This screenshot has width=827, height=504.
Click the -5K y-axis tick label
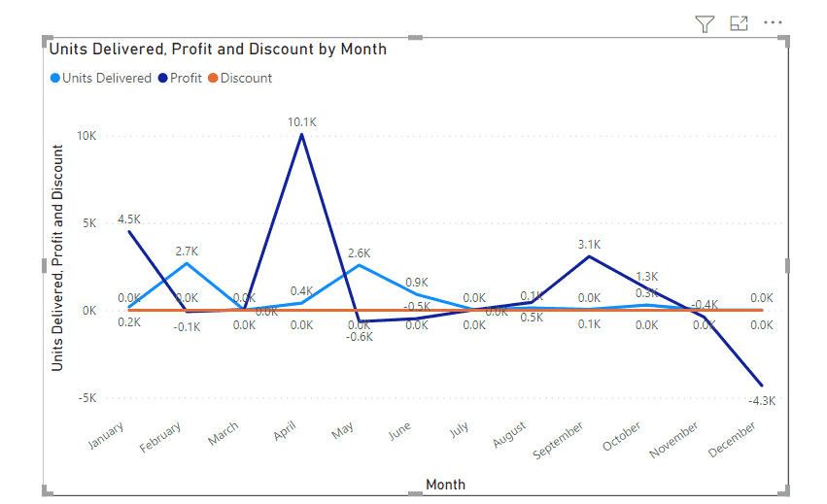pos(87,398)
